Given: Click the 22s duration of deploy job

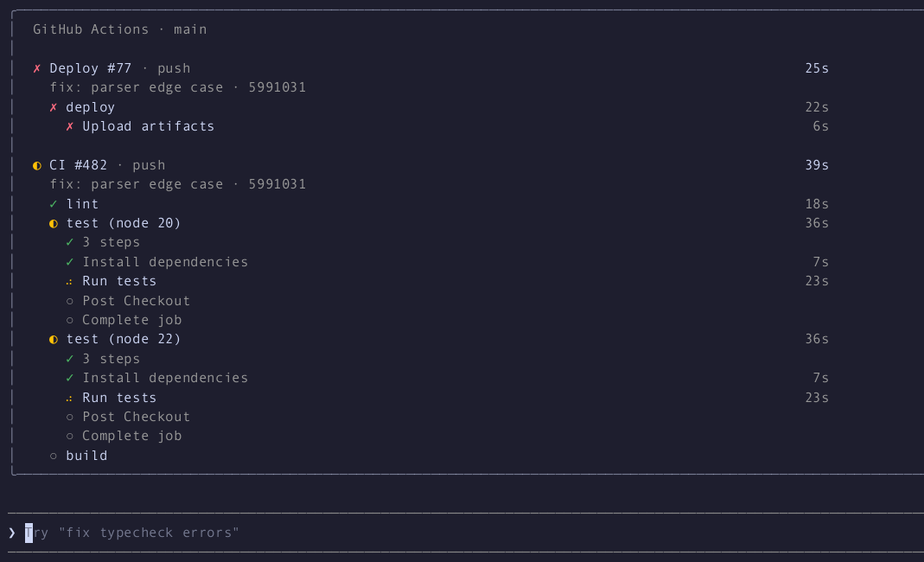Looking at the screenshot, I should 817,107.
